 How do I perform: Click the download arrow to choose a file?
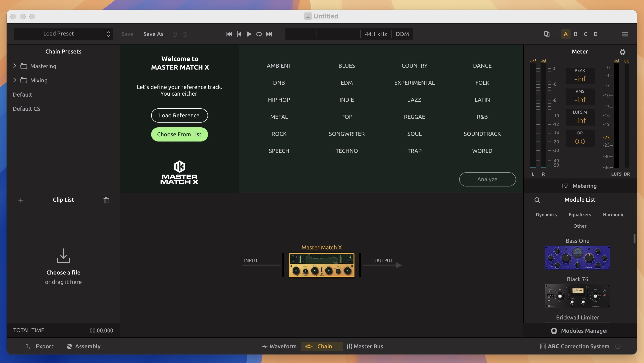pyautogui.click(x=63, y=255)
